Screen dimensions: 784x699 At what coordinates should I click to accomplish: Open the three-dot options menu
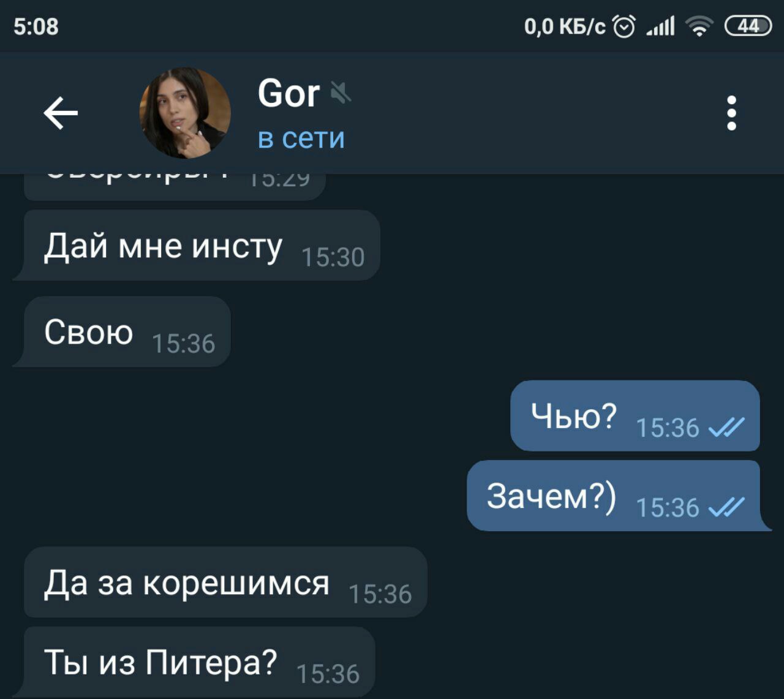point(731,113)
